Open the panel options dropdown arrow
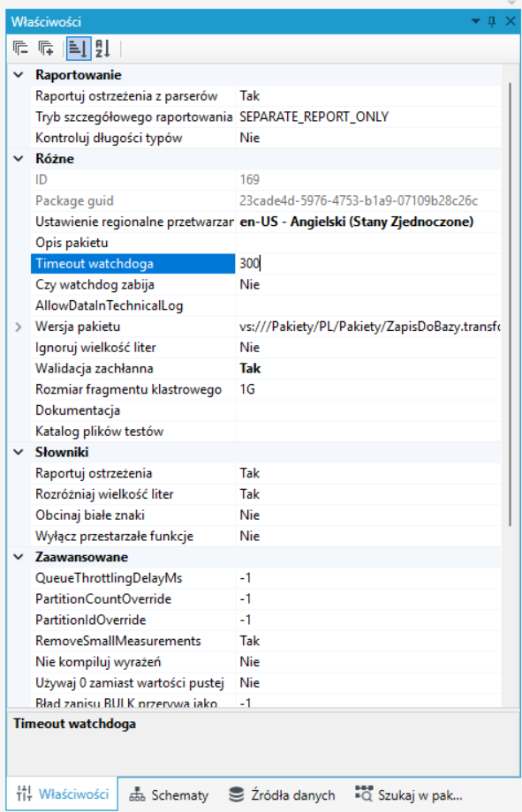Screen dimensions: 522x812 [475, 21]
